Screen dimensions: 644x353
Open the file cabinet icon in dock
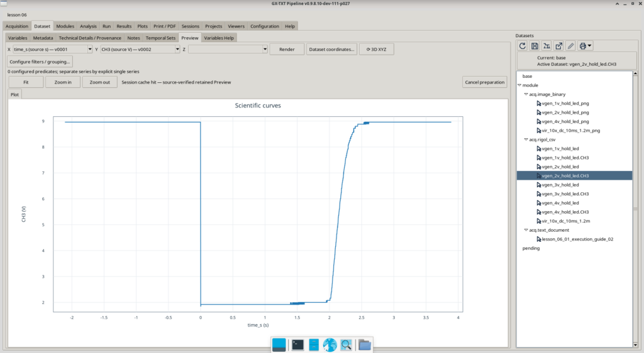pyautogui.click(x=314, y=345)
